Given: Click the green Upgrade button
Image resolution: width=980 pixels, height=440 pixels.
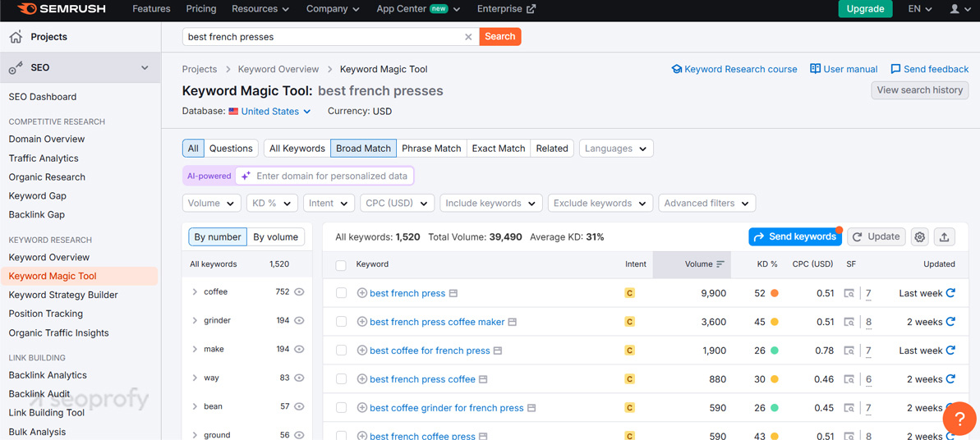Looking at the screenshot, I should (x=865, y=9).
